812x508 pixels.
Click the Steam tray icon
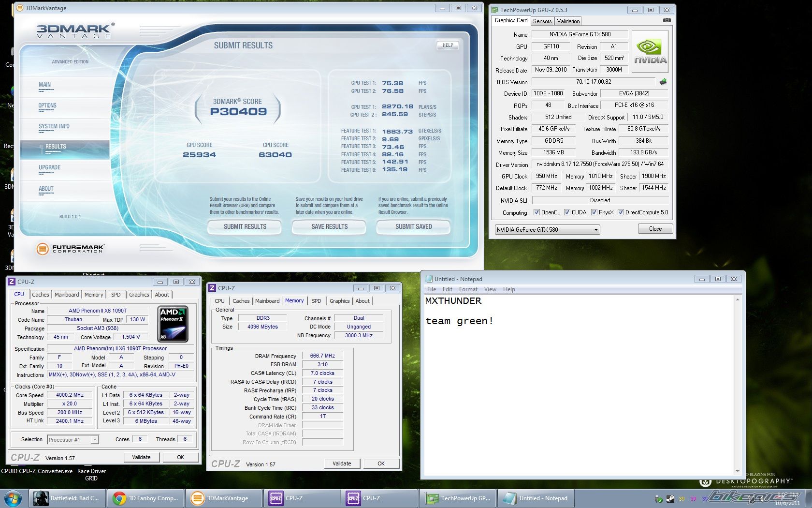(670, 499)
